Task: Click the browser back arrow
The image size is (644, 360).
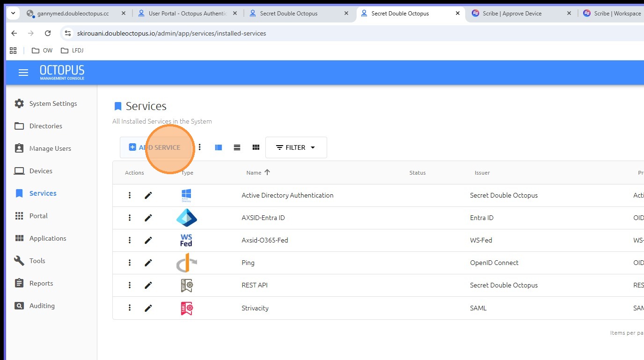Action: pos(14,33)
